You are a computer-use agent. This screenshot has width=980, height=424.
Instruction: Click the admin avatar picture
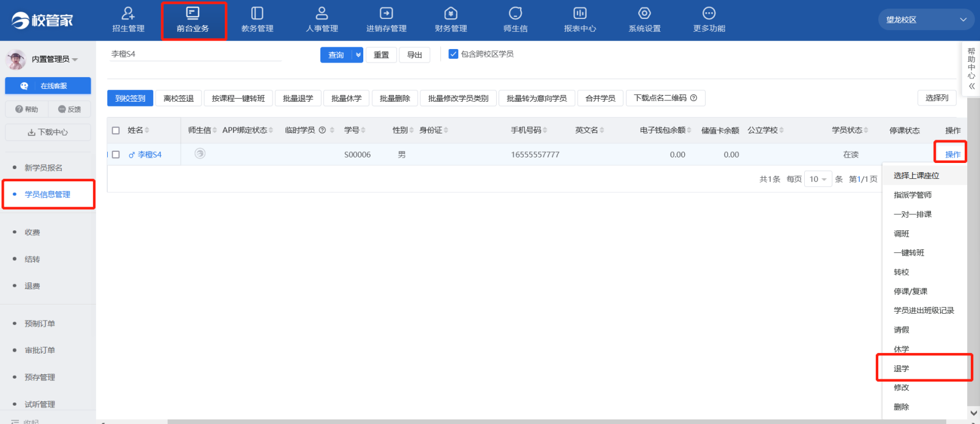pos(16,59)
